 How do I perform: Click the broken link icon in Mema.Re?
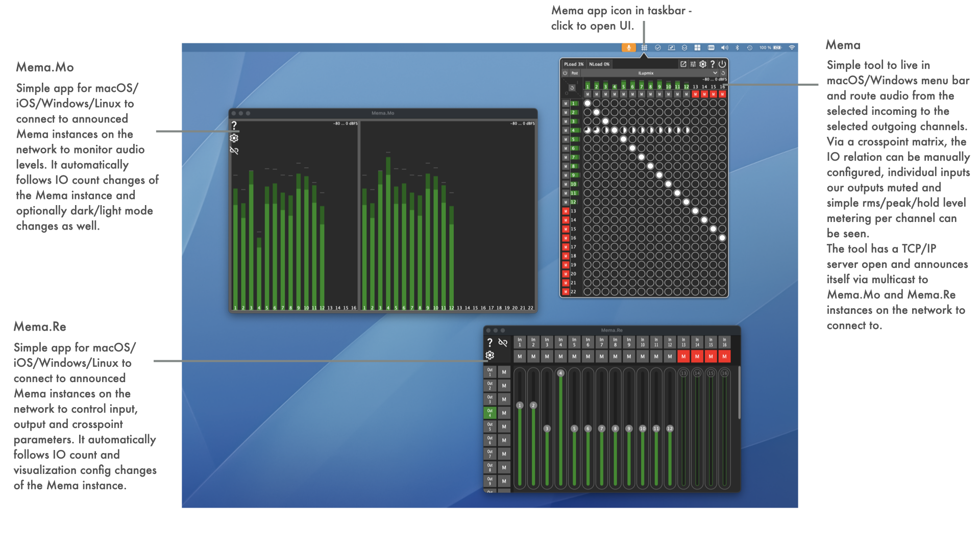coord(503,343)
